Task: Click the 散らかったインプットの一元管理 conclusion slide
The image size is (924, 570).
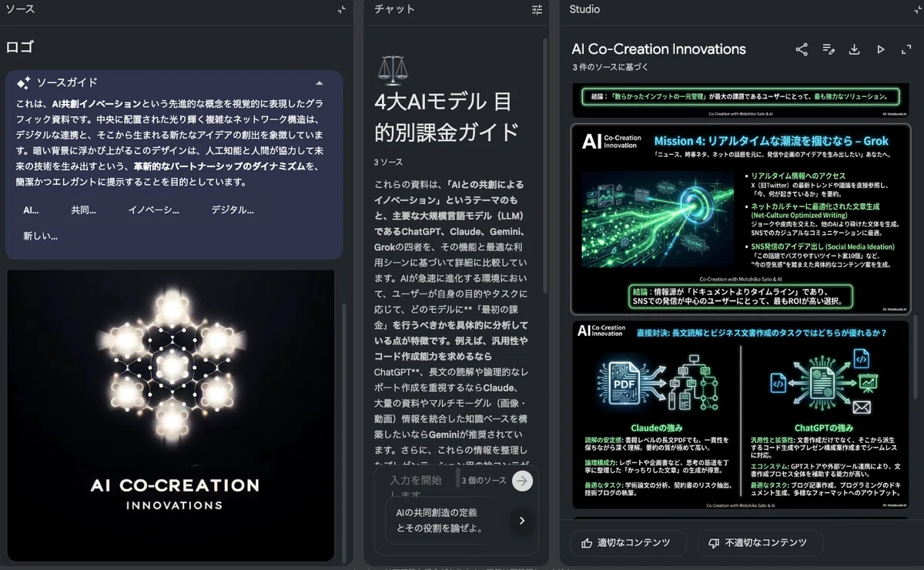Action: click(741, 102)
